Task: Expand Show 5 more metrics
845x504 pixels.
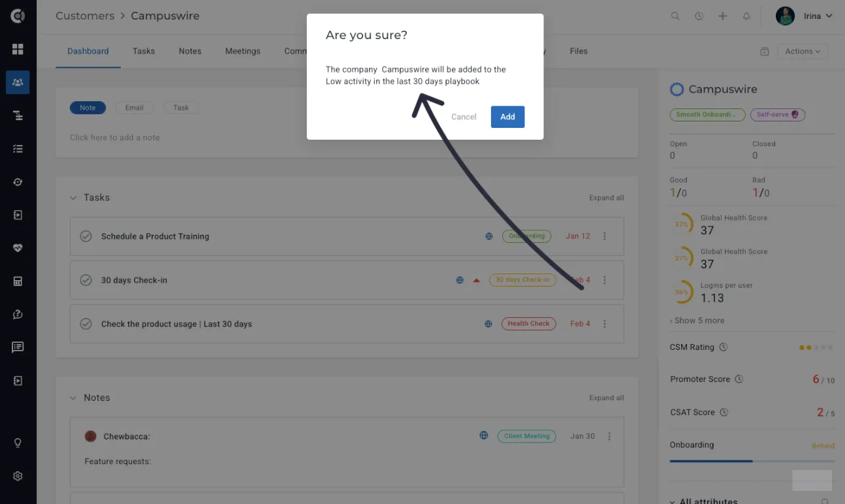Action: click(x=697, y=321)
